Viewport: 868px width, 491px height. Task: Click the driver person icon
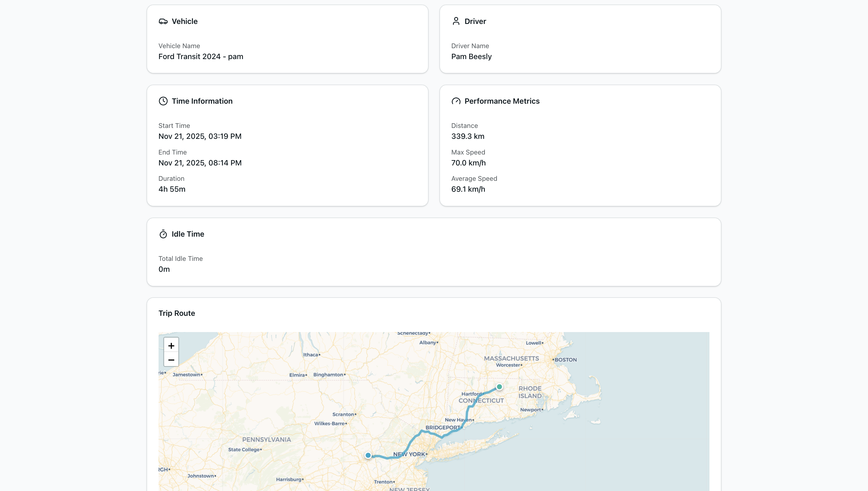point(456,21)
